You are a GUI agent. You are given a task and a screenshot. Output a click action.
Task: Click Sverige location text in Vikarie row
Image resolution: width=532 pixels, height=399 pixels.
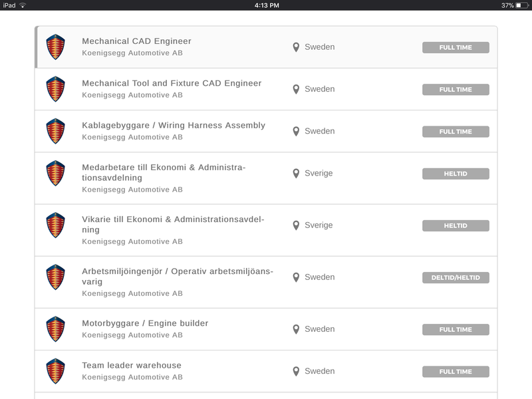(319, 225)
